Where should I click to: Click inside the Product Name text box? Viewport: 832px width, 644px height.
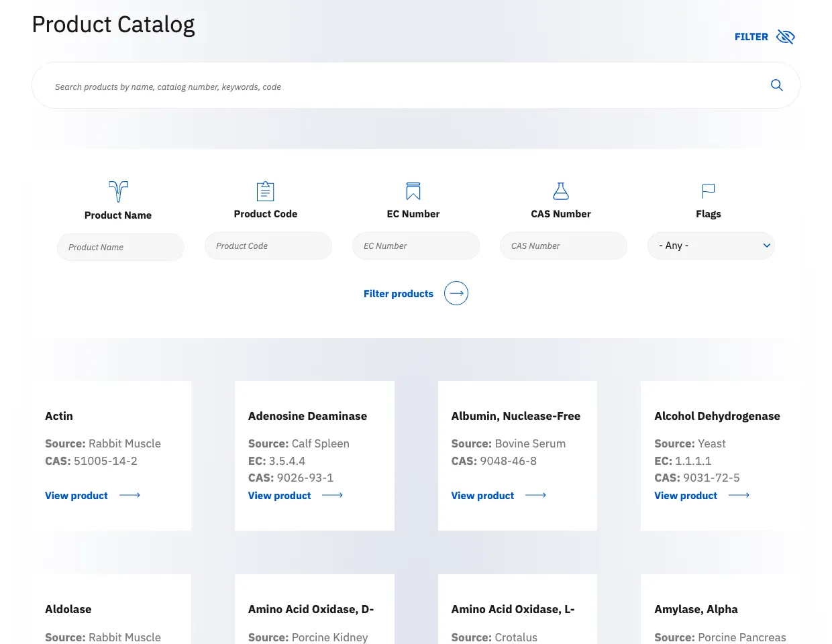[121, 247]
